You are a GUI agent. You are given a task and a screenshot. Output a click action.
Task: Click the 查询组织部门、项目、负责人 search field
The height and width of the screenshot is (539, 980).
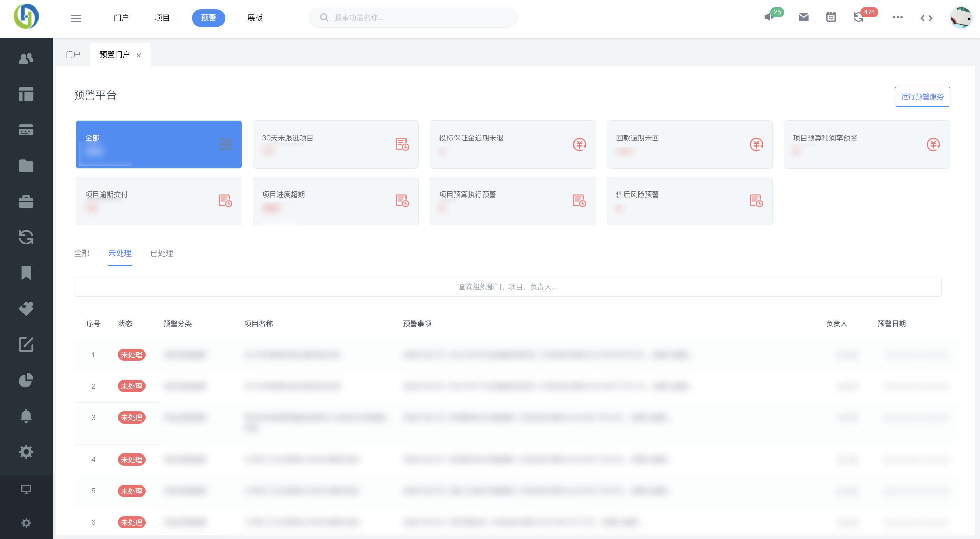point(507,287)
